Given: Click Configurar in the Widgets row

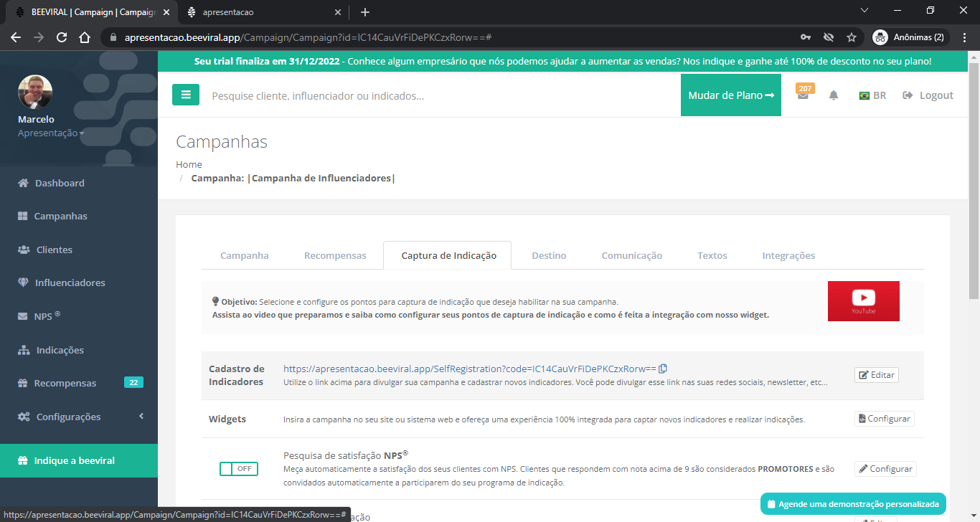Looking at the screenshot, I should 885,419.
